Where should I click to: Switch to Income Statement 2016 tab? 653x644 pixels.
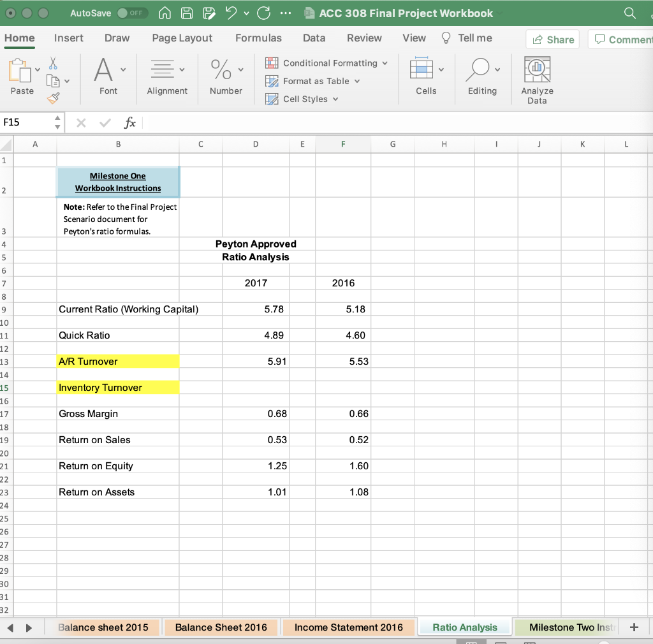[x=349, y=627]
